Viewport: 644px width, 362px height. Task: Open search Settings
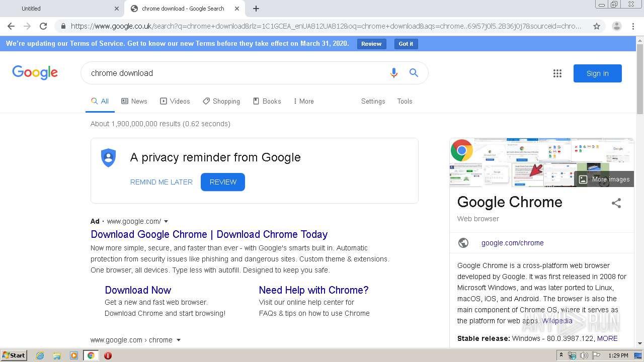[373, 101]
